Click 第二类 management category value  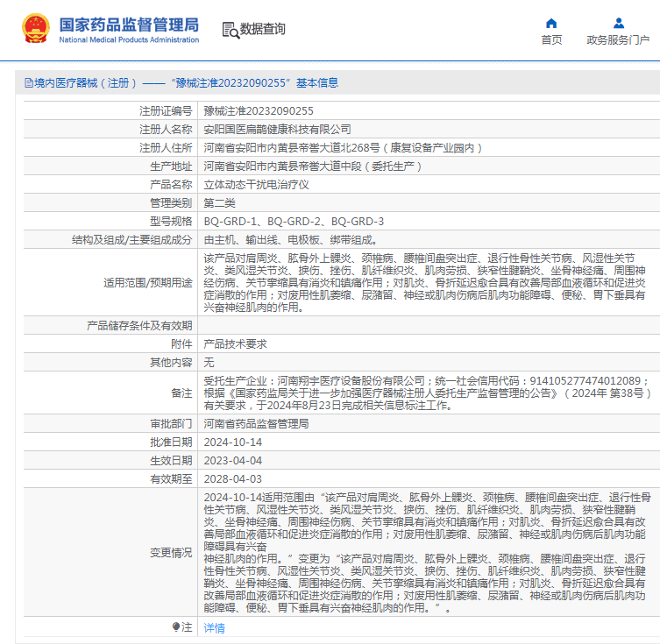tap(219, 203)
